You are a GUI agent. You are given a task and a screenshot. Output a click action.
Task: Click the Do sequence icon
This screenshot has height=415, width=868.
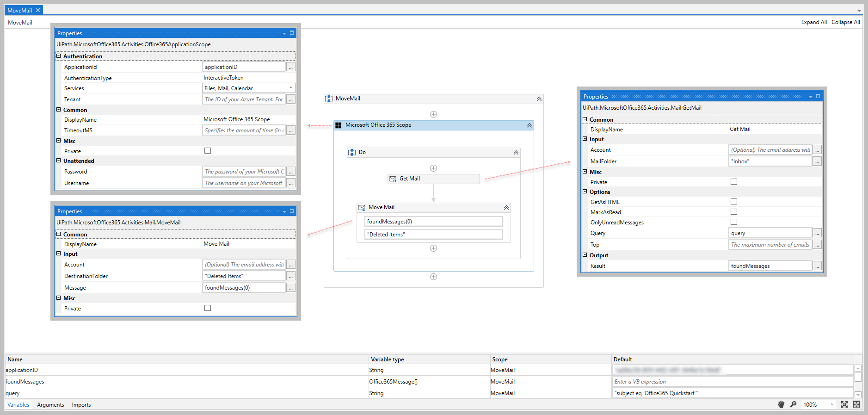(x=352, y=152)
